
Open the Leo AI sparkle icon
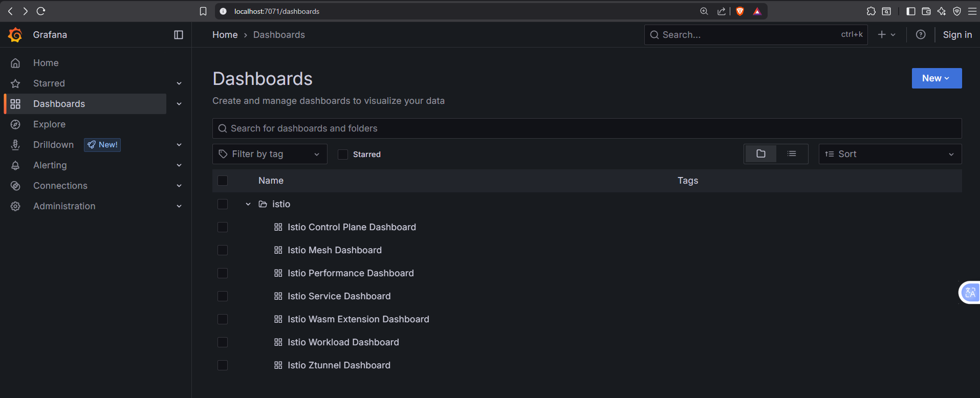(x=942, y=11)
